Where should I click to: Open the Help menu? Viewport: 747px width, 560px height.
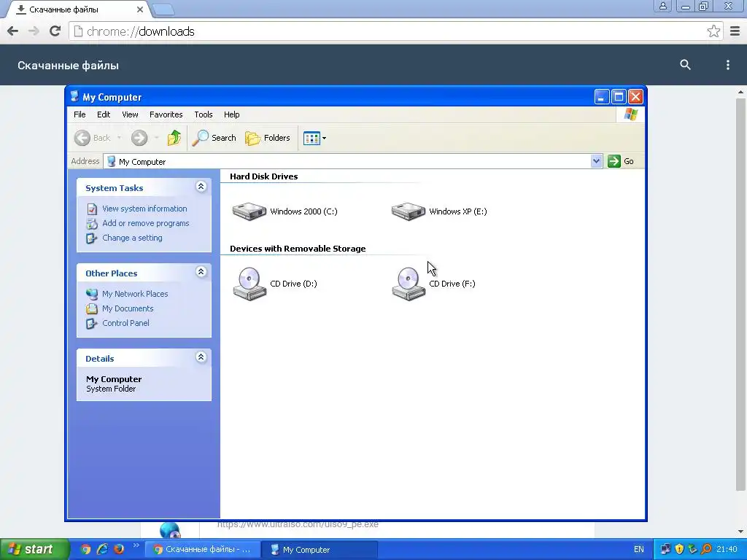[x=231, y=114]
